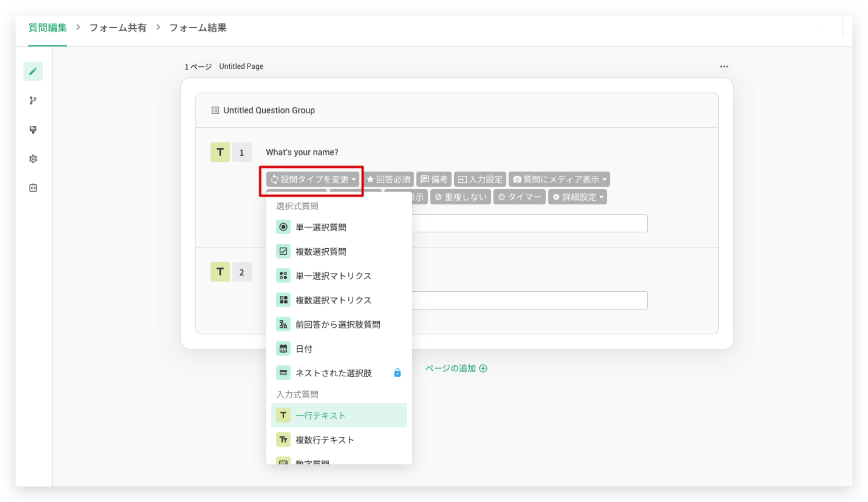
Task: Toggle the 重複しない option
Action: [461, 197]
